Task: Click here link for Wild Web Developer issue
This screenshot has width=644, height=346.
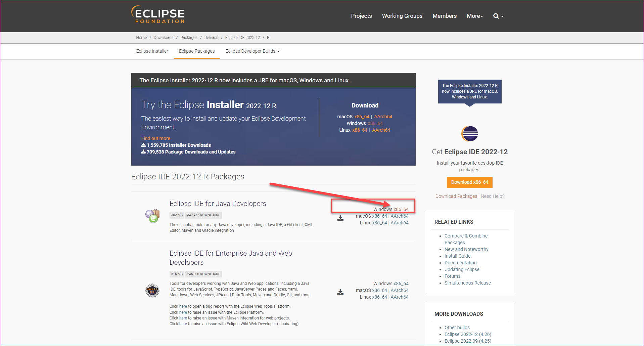Action: [x=183, y=324]
